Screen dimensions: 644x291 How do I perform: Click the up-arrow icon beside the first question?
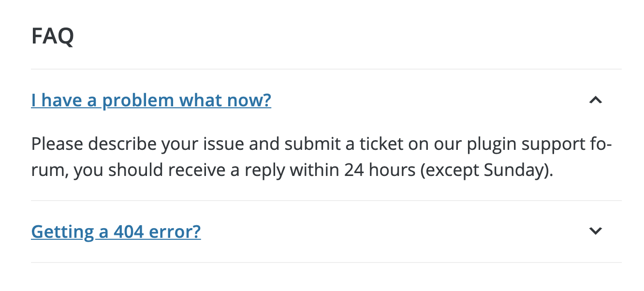[595, 101]
